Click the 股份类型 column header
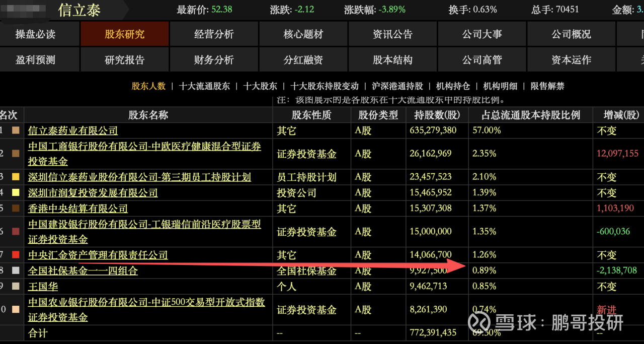 [378, 115]
